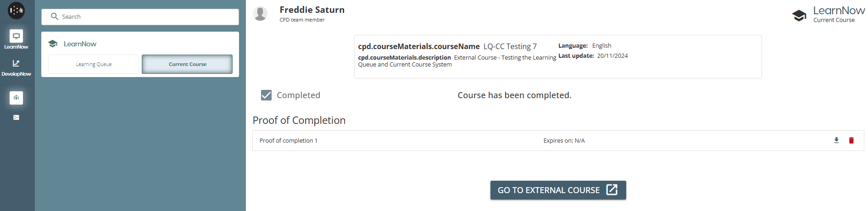Delete Proof of completion 1
868x211 pixels.
click(x=851, y=140)
